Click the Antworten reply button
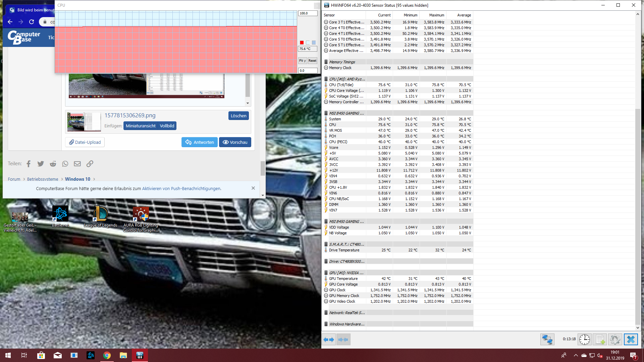This screenshot has height=362, width=644. [x=200, y=142]
